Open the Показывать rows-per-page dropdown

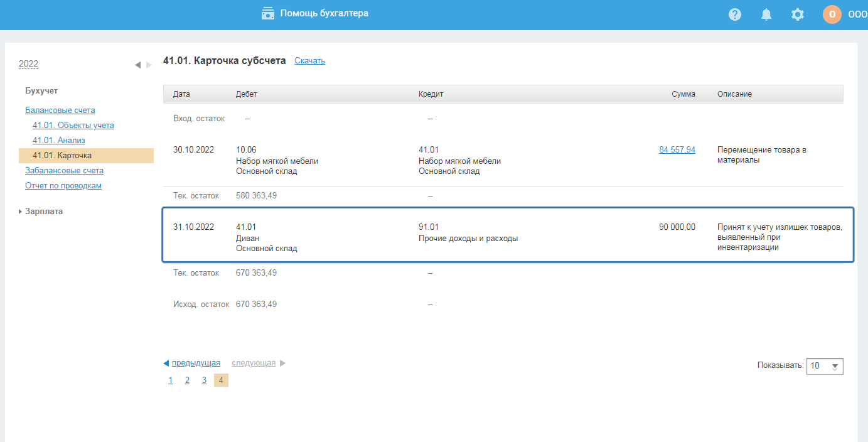coord(825,366)
